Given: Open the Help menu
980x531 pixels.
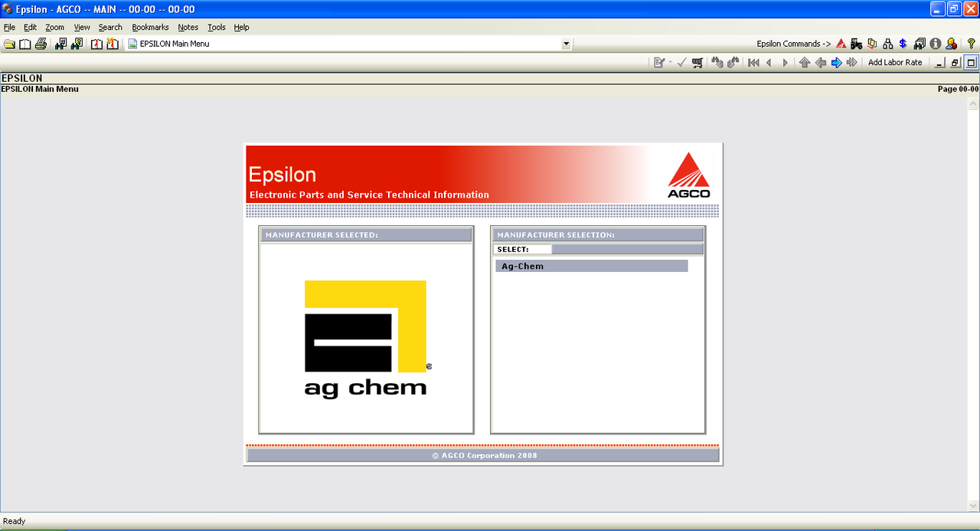Looking at the screenshot, I should (241, 27).
